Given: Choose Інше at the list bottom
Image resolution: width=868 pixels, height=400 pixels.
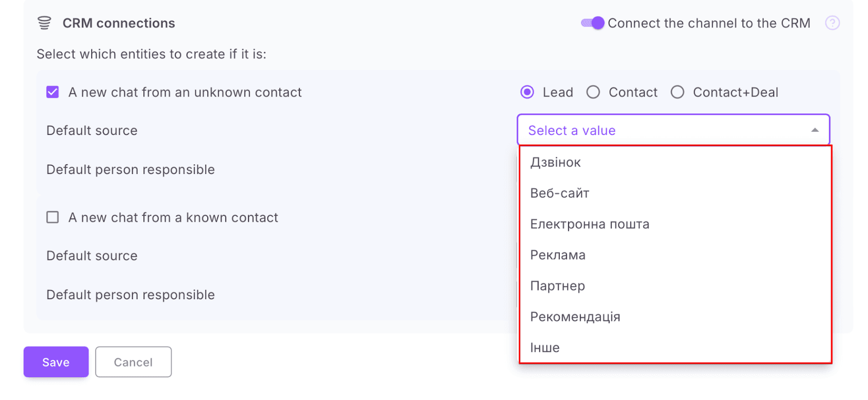Looking at the screenshot, I should coord(545,348).
